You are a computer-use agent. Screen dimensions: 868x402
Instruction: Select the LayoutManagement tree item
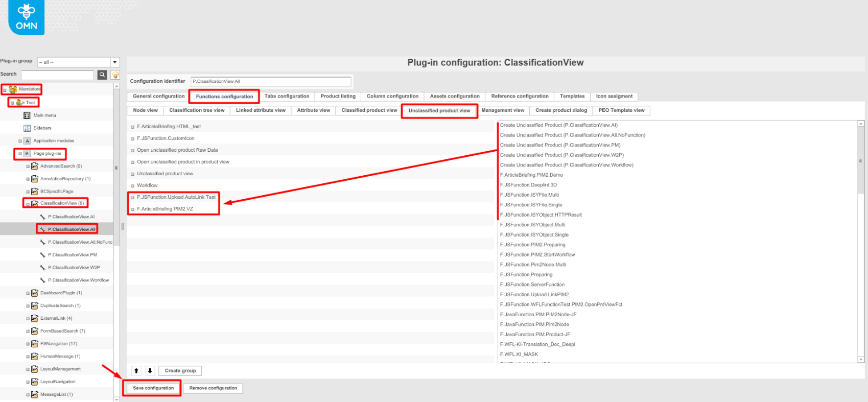pos(60,369)
